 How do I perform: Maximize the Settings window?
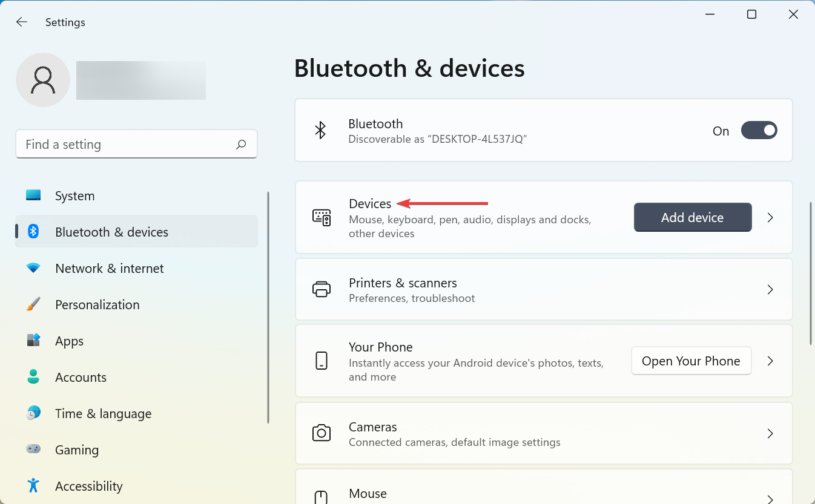[x=751, y=15]
